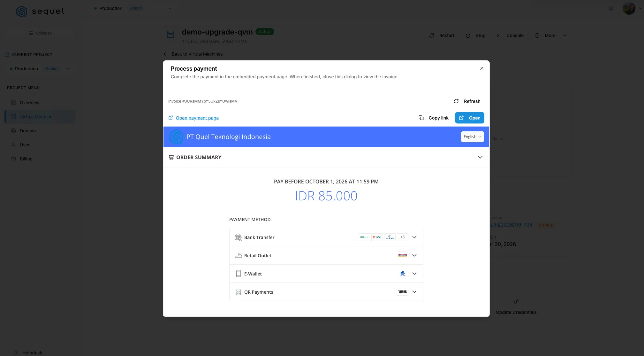Click the bank bjb logo
644x356 pixels.
[x=390, y=237]
